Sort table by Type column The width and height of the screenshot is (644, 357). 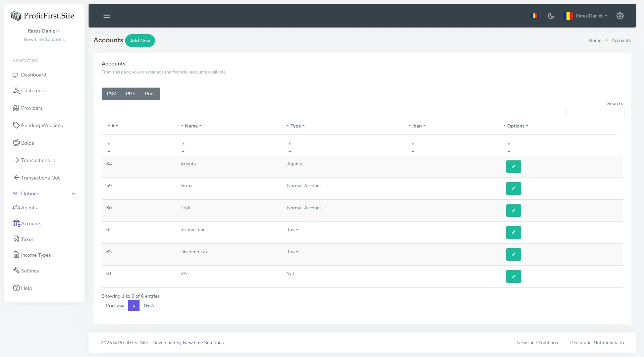pyautogui.click(x=296, y=126)
